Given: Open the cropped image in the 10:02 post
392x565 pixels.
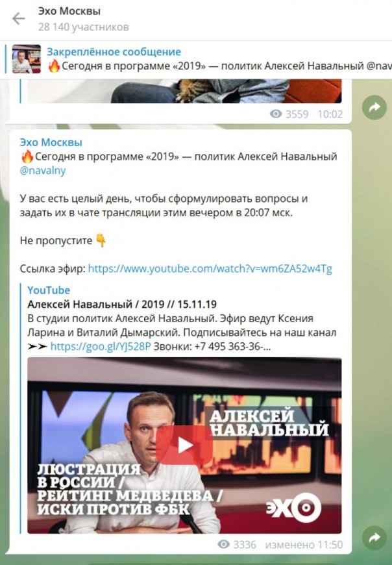Looking at the screenshot, I should (x=184, y=91).
